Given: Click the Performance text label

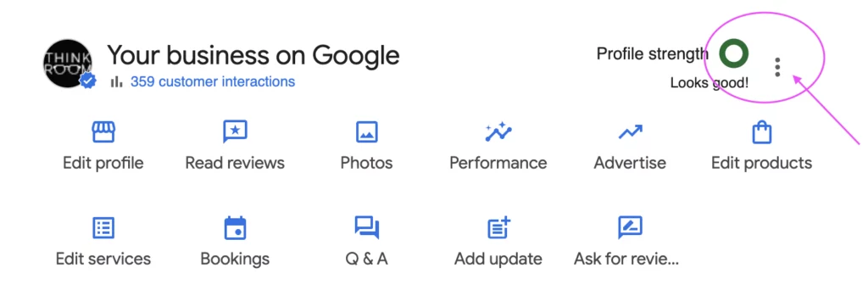Looking at the screenshot, I should click(498, 163).
